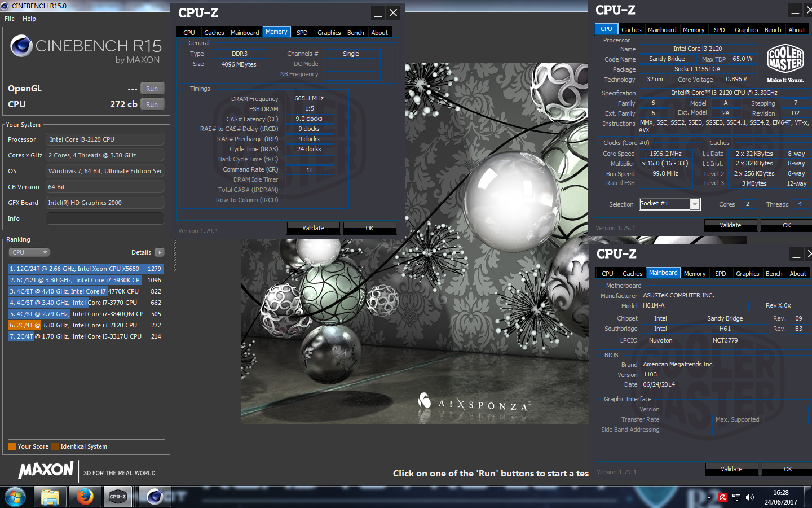Image resolution: width=812 pixels, height=508 pixels.
Task: Click the Cinebench R15 logo sphere
Action: tap(21, 46)
